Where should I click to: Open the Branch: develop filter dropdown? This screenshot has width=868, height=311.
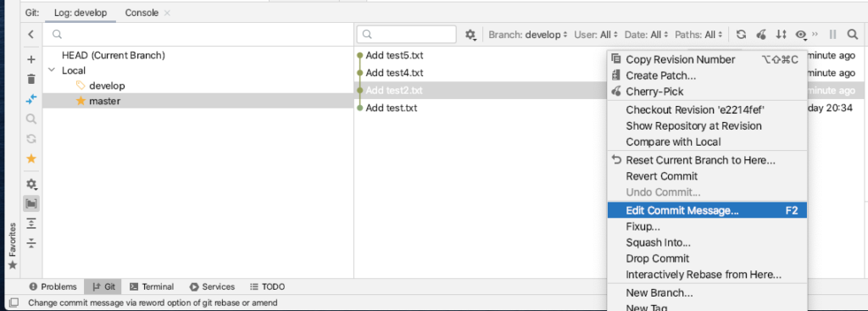point(528,35)
